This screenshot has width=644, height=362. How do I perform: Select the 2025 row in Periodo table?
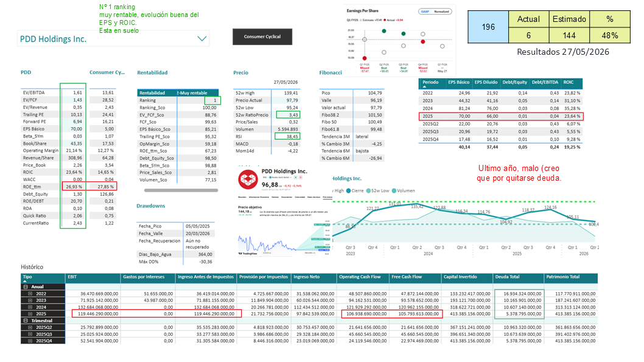click(501, 116)
